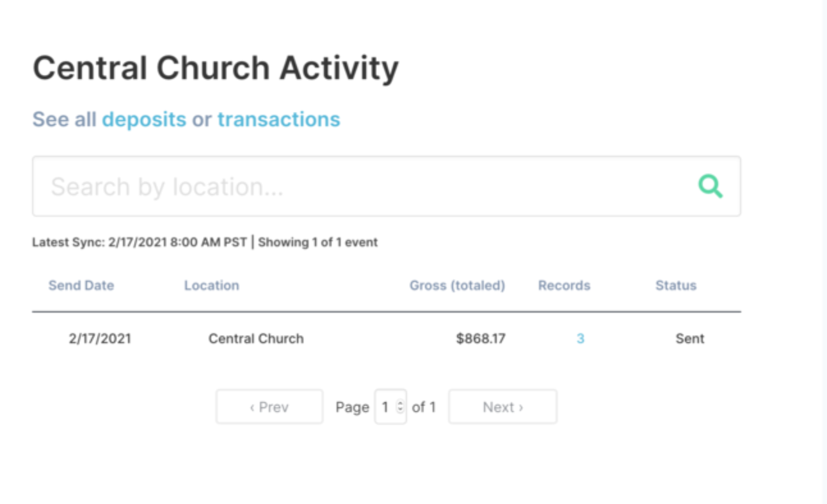Click the green search magnifier icon
The image size is (827, 504).
(710, 186)
